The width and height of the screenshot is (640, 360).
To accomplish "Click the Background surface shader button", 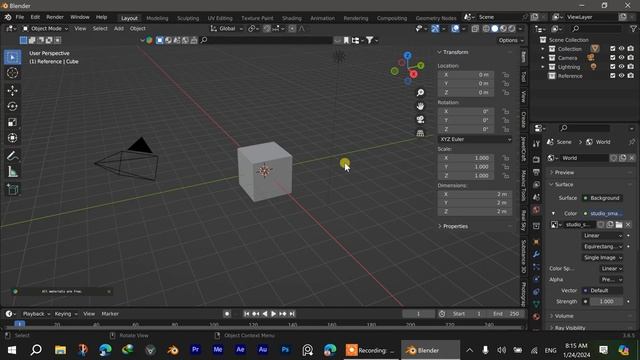I will [602, 198].
